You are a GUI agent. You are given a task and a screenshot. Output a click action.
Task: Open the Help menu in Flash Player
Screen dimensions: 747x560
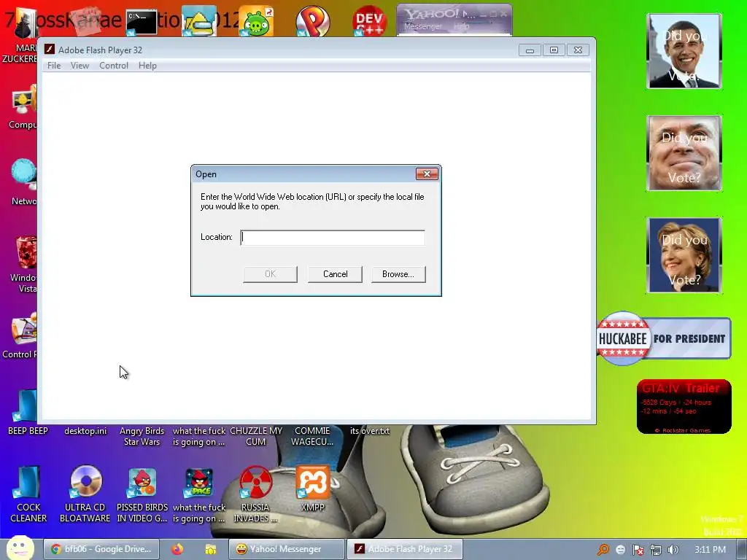click(x=147, y=65)
